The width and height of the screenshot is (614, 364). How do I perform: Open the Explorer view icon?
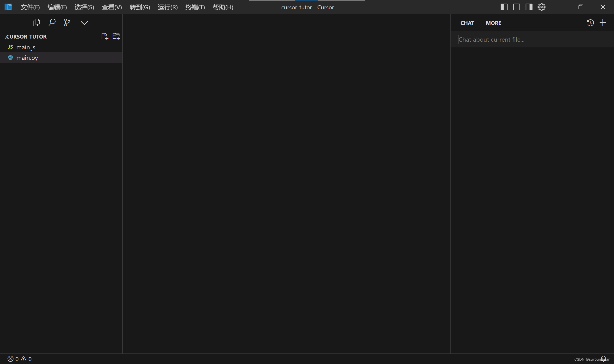[36, 23]
